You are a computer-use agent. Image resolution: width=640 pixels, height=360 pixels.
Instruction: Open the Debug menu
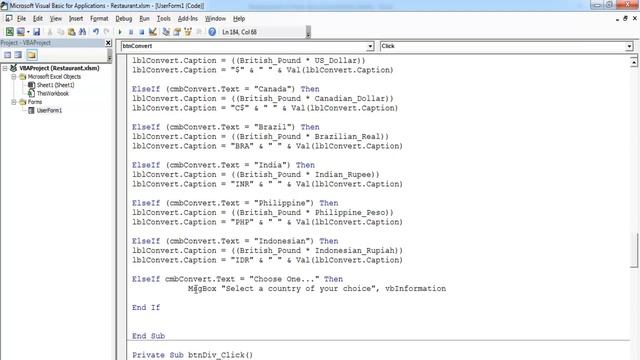click(x=124, y=19)
